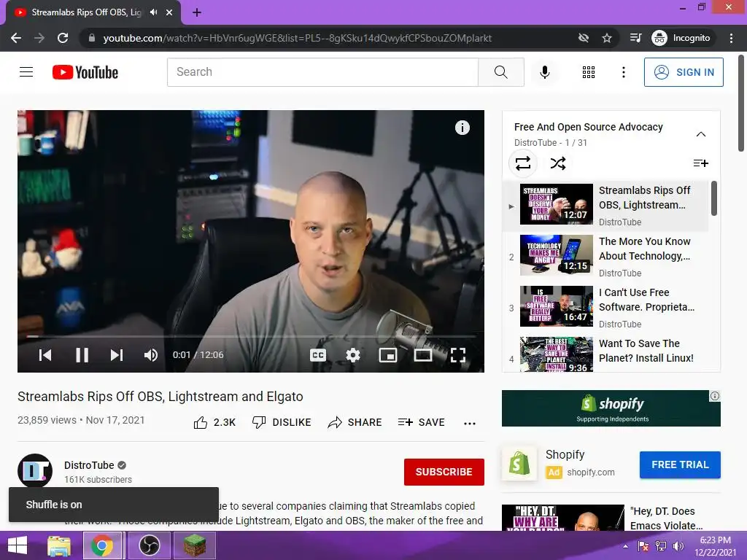Subscribe to DistroTube

click(444, 472)
